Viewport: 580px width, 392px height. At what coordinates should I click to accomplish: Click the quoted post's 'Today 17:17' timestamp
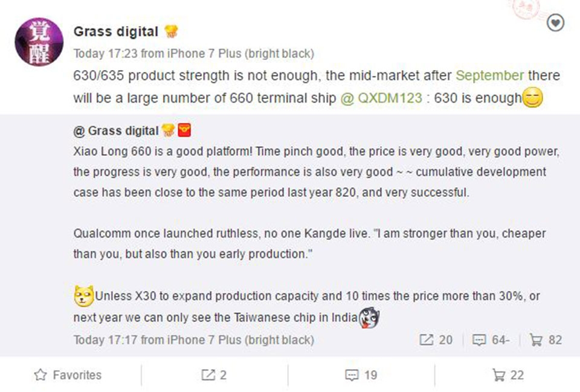click(x=105, y=340)
